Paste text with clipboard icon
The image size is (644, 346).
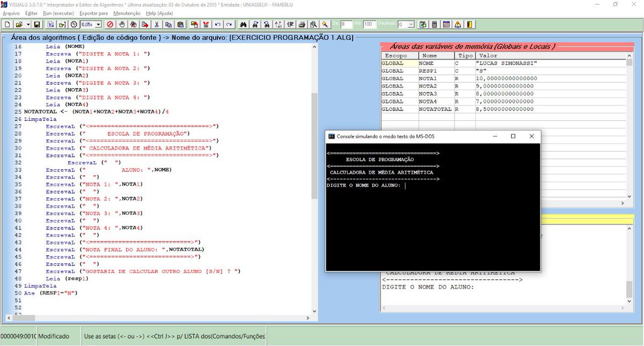[180, 24]
